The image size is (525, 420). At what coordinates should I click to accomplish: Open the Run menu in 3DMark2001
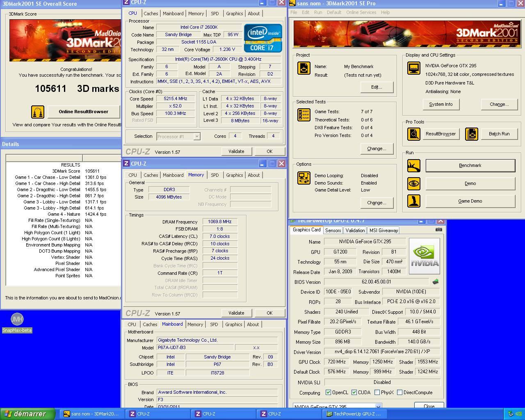pyautogui.click(x=318, y=12)
